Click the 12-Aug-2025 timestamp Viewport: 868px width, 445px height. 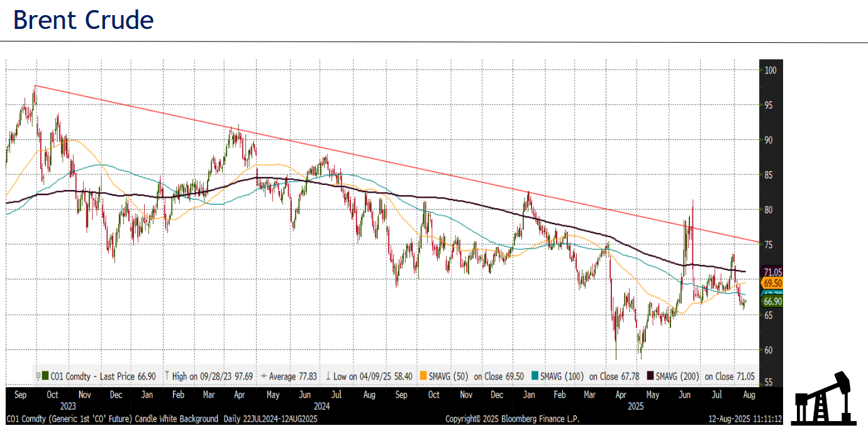coord(745,419)
